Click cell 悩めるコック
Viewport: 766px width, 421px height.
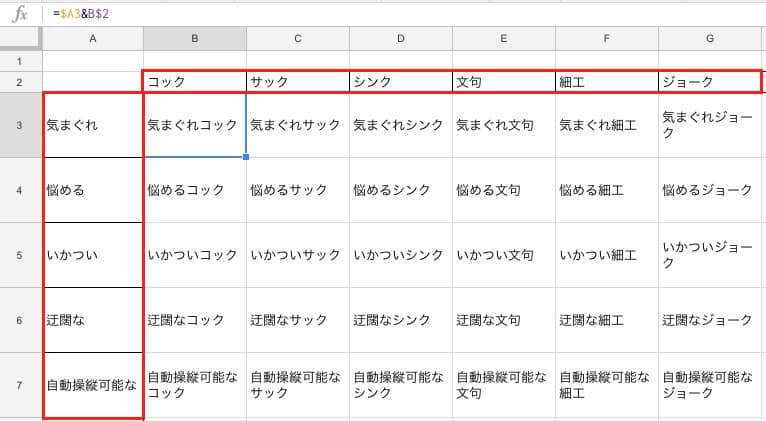(x=195, y=190)
